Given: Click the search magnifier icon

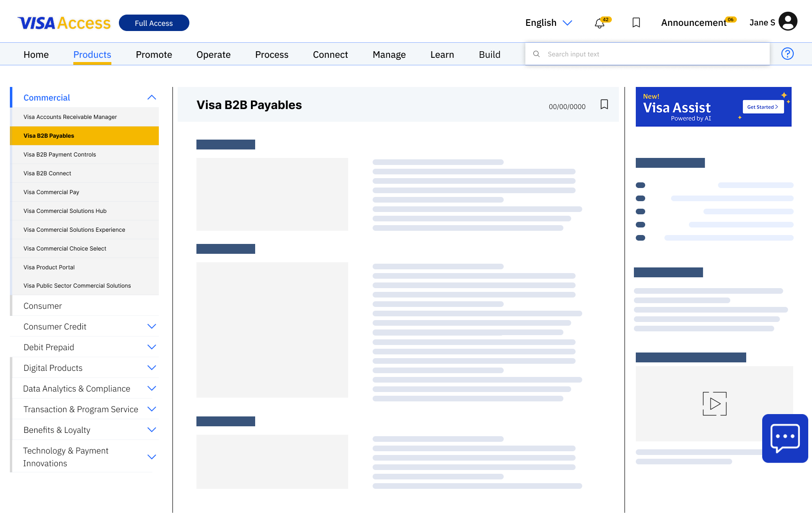Looking at the screenshot, I should pos(536,54).
